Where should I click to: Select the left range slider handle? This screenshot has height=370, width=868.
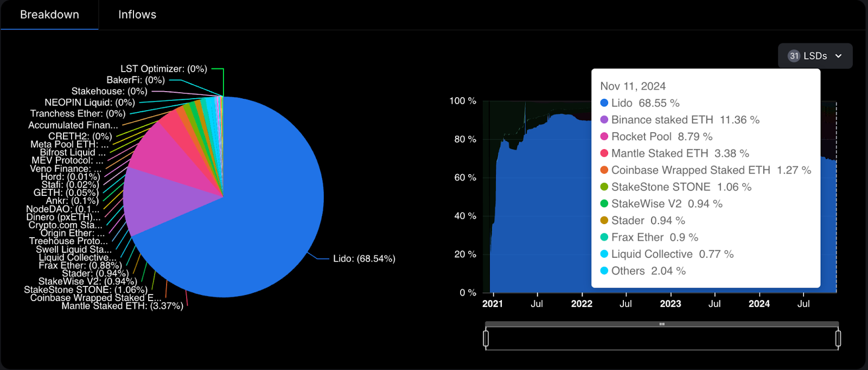pos(486,339)
